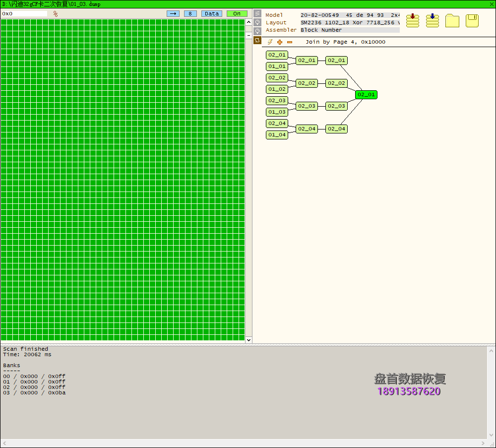The height and width of the screenshot is (448, 496).
Task: Select input node 02_01 in first column
Action: (277, 55)
